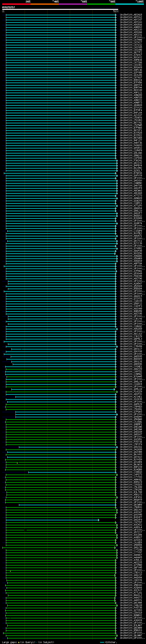Select hit UniRef100_Q4PE29
The height and width of the screenshot is (644, 146).
coord(131,404)
